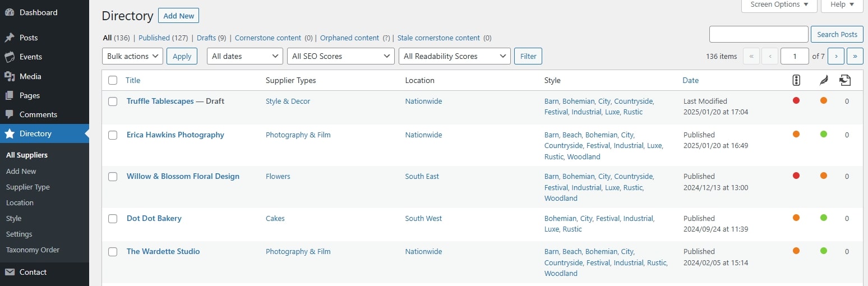868x286 pixels.
Task: Click the readability score feather icon
Action: click(x=823, y=80)
